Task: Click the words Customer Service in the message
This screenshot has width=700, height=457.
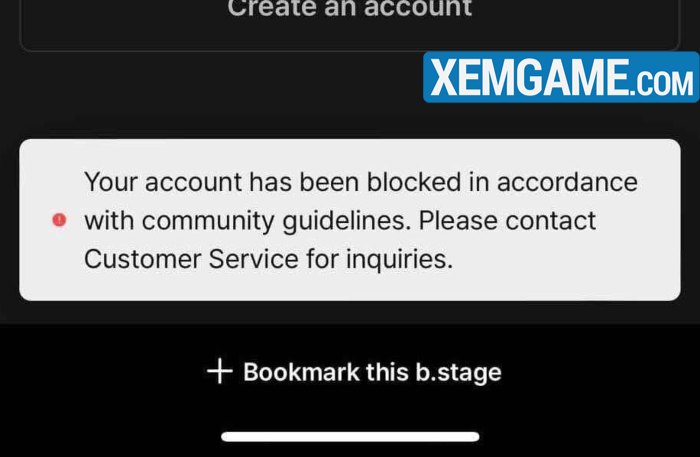Action: (x=191, y=259)
